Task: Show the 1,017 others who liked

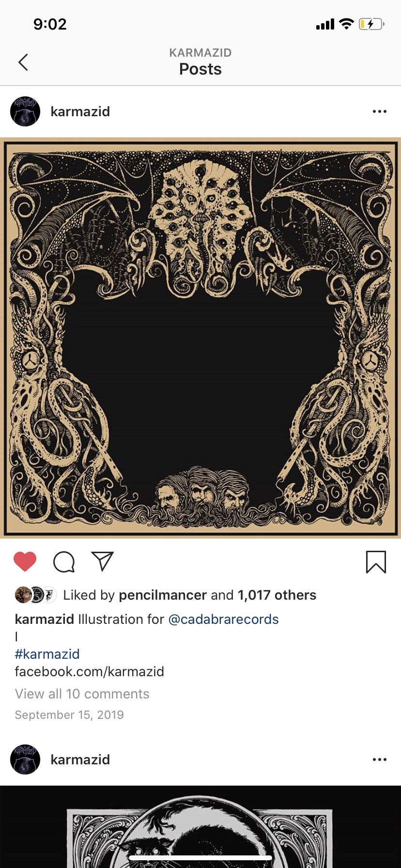Action: [277, 595]
